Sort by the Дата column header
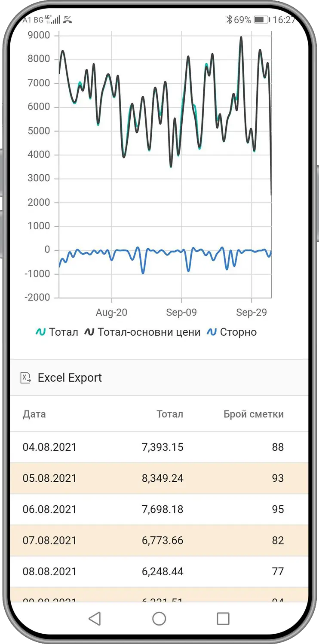This screenshot has height=644, width=319. 34,414
